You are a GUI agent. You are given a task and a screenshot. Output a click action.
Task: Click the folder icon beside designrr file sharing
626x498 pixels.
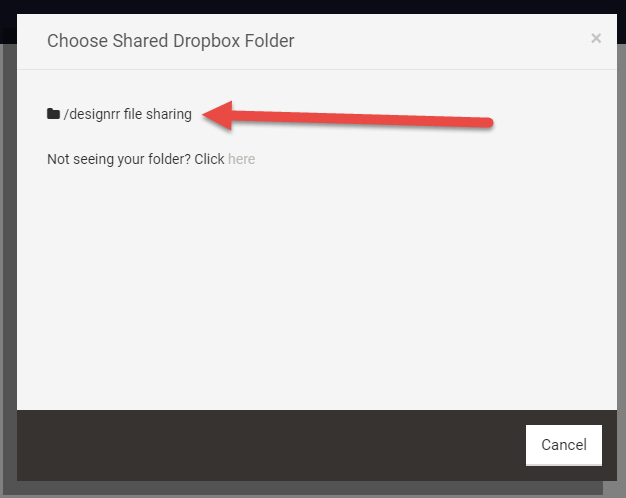[x=53, y=114]
